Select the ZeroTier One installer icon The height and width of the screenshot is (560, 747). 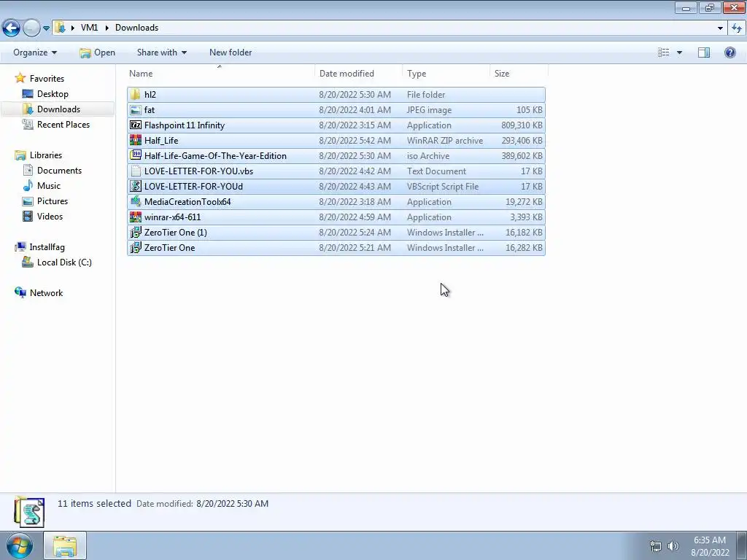136,248
